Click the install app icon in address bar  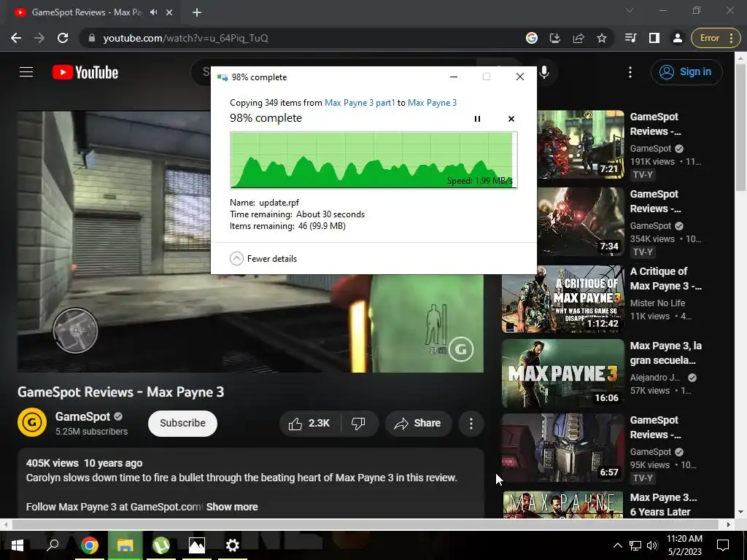[555, 38]
